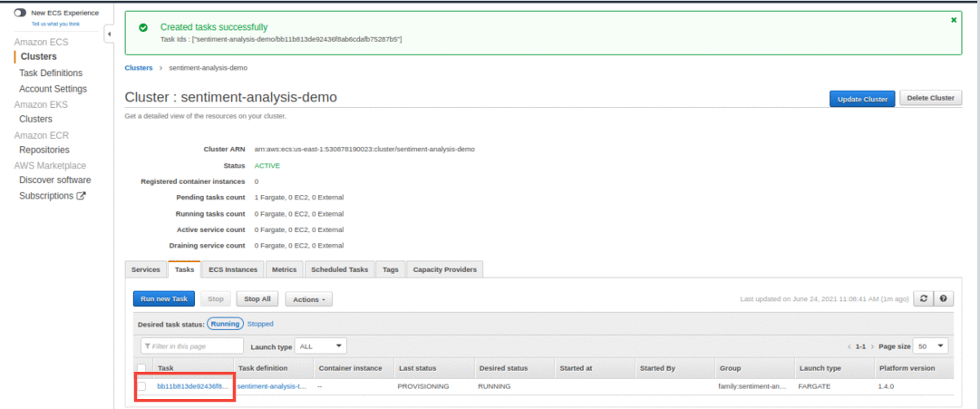Viewport: 980px width, 409px height.
Task: Open Clusters under Amazon EKS
Action: coord(35,119)
